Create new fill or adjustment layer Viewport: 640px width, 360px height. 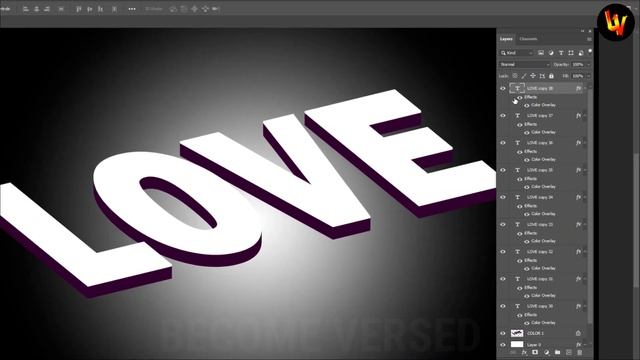[x=547, y=352]
